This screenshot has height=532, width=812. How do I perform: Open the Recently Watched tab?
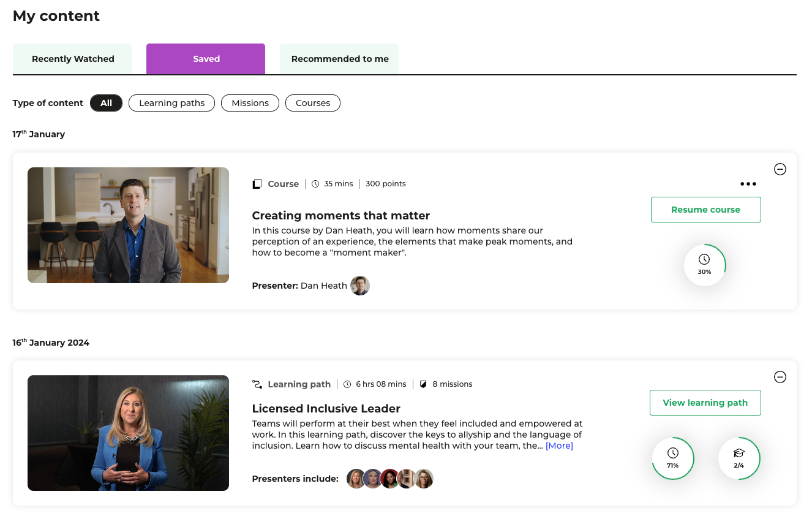(72, 59)
